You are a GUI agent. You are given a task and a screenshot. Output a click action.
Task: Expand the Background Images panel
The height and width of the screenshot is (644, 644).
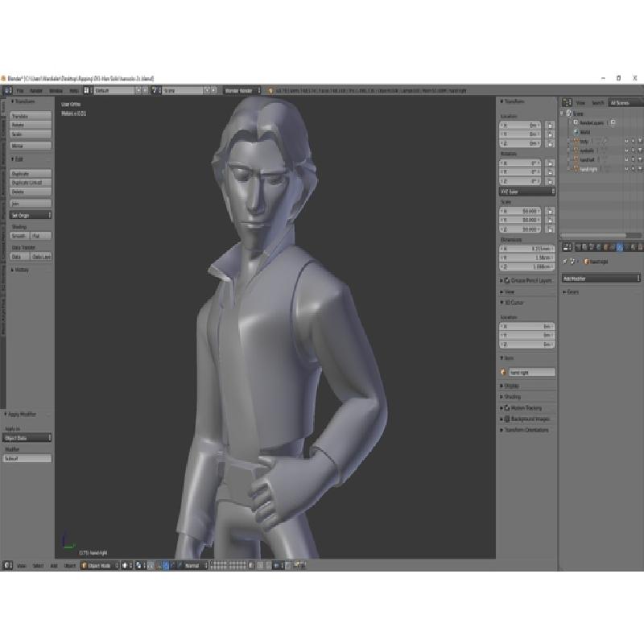(x=525, y=419)
